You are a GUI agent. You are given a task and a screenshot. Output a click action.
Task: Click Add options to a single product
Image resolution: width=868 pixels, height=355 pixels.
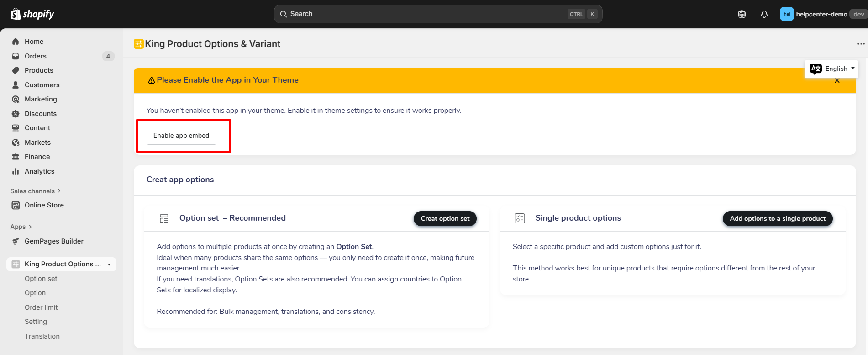[777, 218]
